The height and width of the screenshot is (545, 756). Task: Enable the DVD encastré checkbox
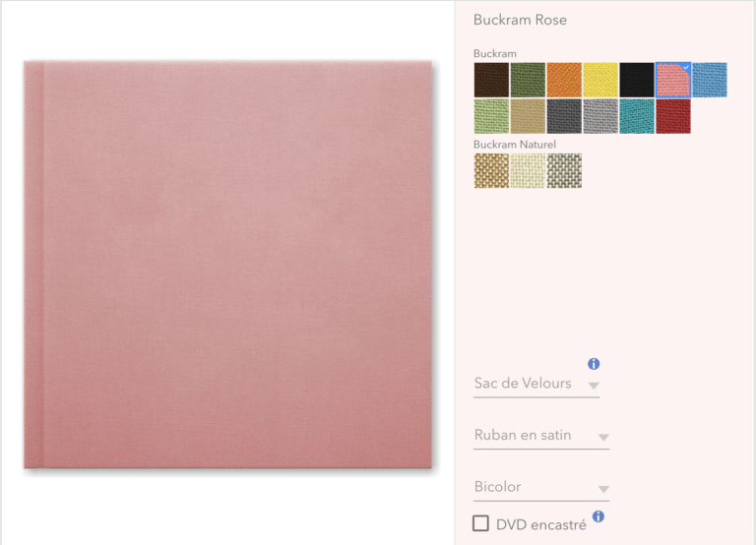pyautogui.click(x=480, y=523)
